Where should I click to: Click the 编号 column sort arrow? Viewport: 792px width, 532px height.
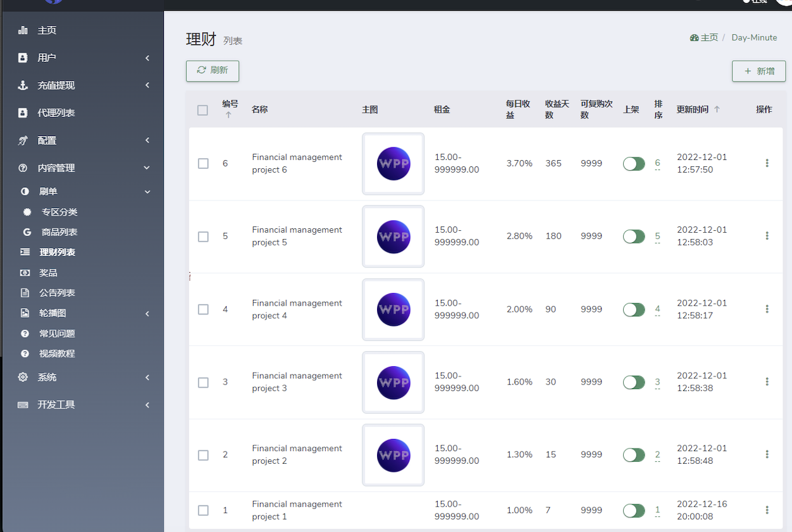click(228, 115)
